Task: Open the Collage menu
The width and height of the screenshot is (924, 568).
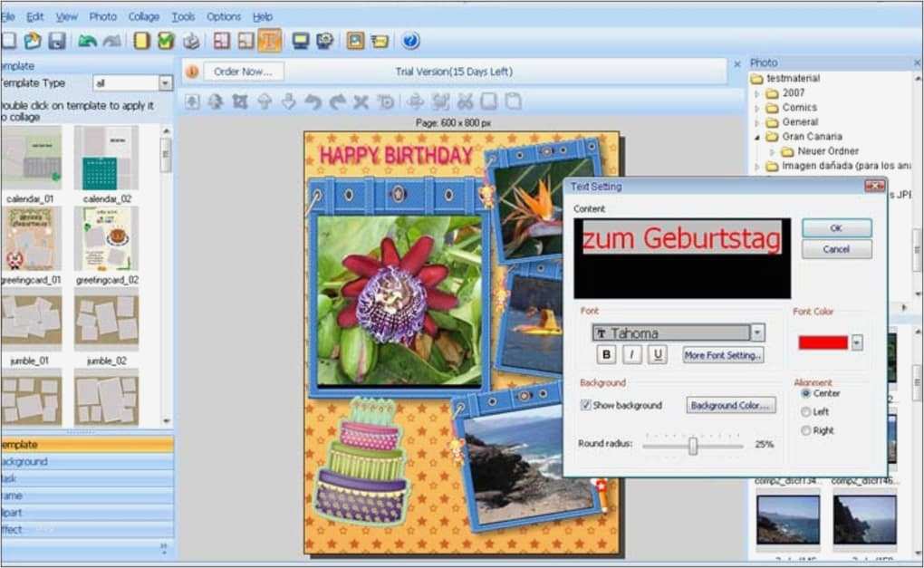Action: click(144, 16)
